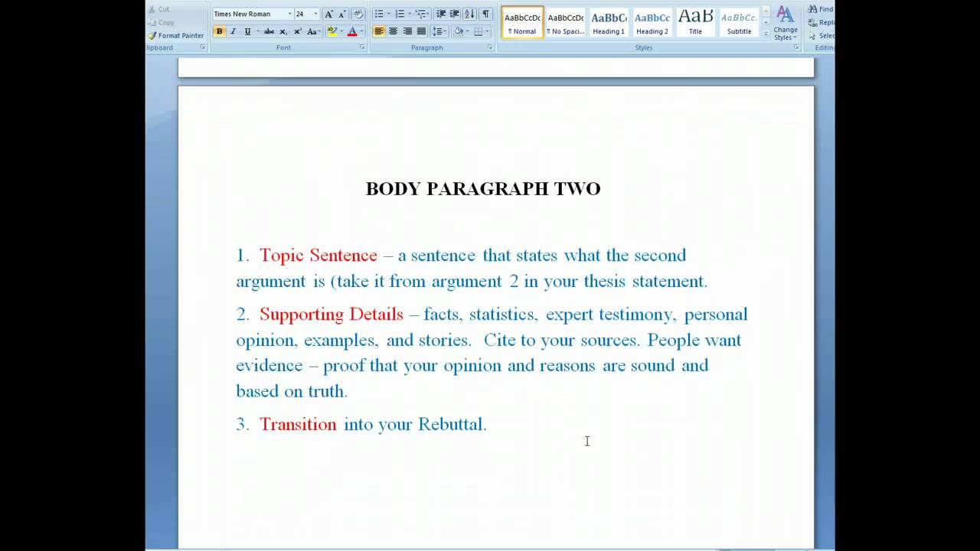The width and height of the screenshot is (980, 551).
Task: Open the underline style dropdown arrow
Action: click(258, 31)
